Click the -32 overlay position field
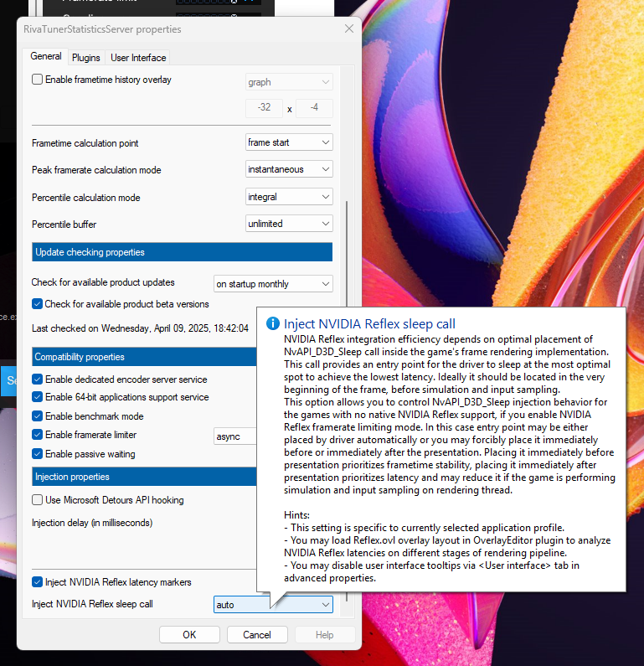644x666 pixels. point(264,107)
